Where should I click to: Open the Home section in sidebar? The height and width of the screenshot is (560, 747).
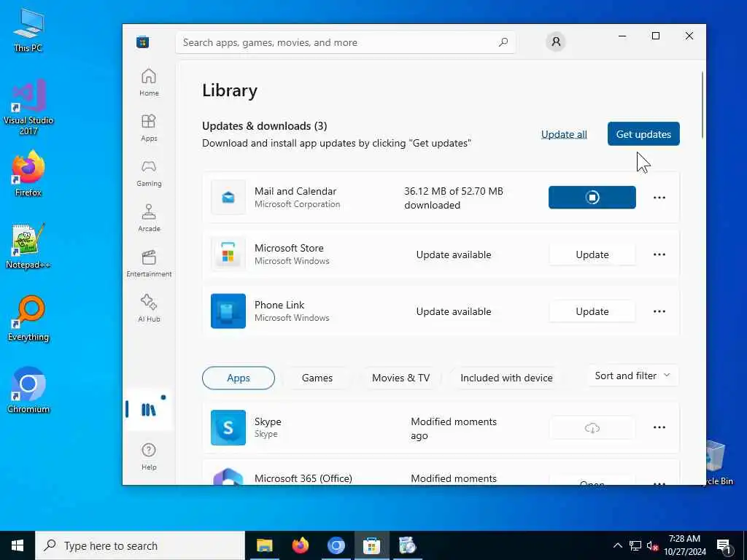149,82
